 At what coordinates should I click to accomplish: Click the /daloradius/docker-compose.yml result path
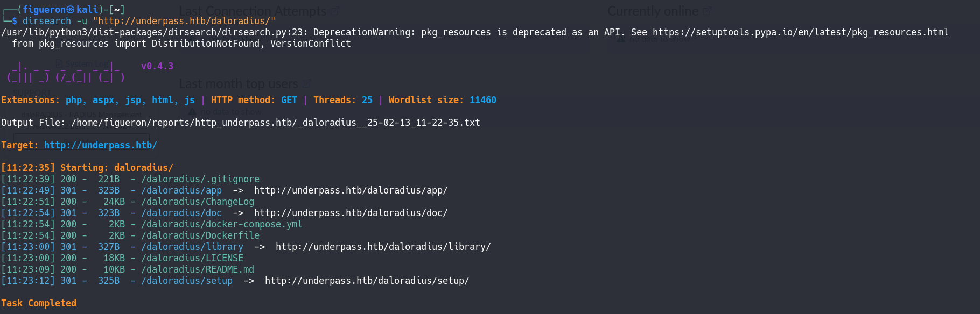pyautogui.click(x=221, y=224)
